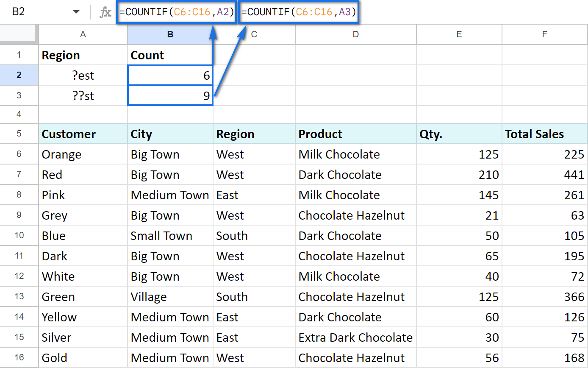Viewport: 588px width, 368px height.
Task: Click the fx insert function icon
Action: [x=107, y=11]
